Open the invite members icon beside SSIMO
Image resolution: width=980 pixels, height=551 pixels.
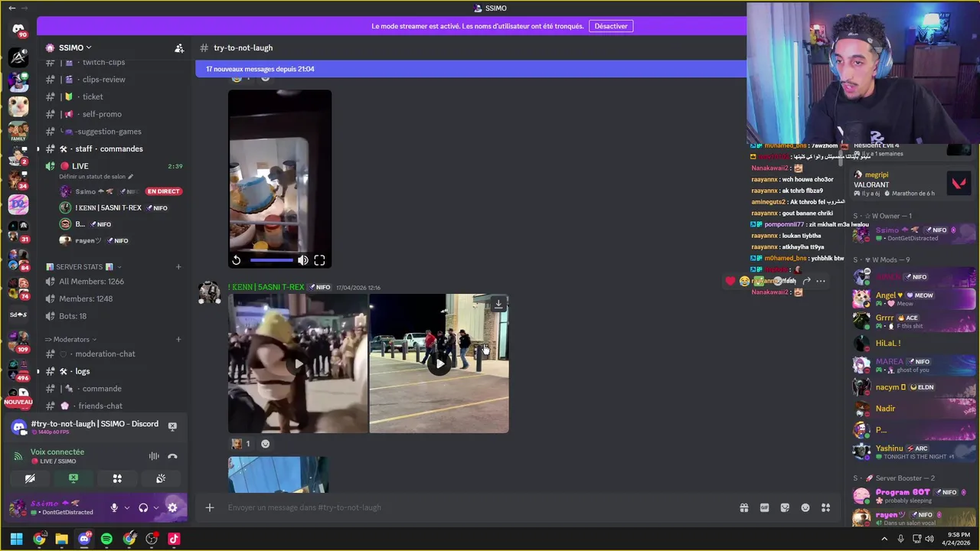(179, 47)
